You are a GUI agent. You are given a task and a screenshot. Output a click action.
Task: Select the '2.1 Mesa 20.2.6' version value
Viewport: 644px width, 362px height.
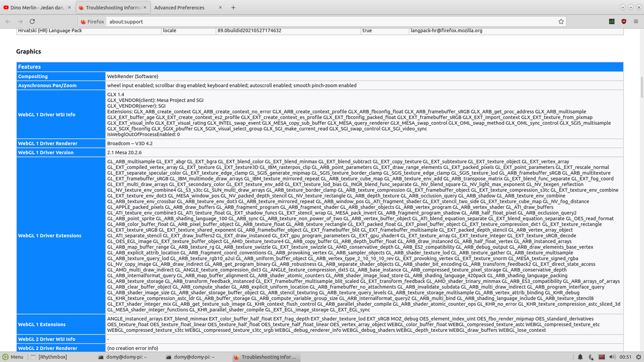(125, 152)
